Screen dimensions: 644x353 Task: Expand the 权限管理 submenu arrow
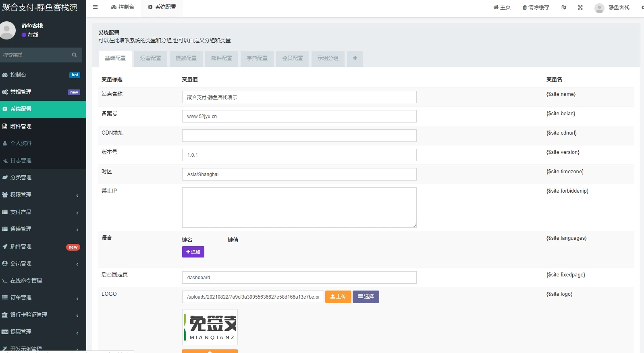[77, 195]
